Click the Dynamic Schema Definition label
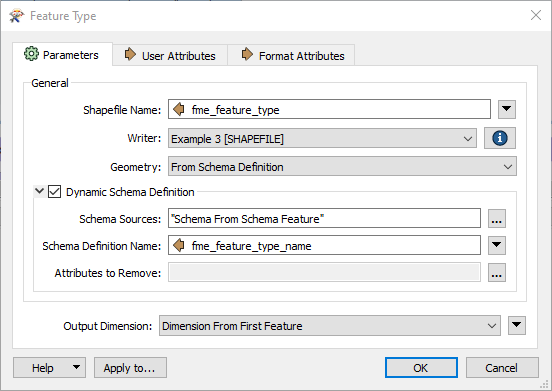Viewport: 552px width, 391px height. (130, 192)
